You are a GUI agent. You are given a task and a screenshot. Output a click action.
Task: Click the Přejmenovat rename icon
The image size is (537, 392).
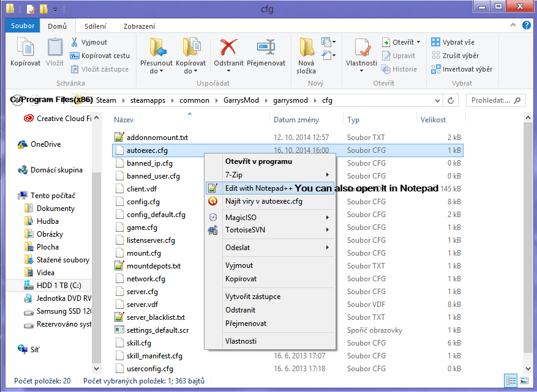click(x=266, y=47)
